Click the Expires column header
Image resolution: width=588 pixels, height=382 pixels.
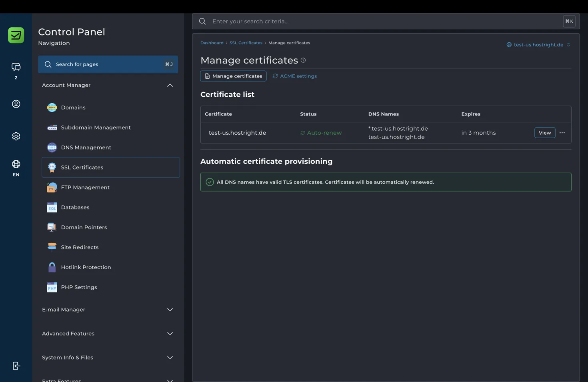[x=471, y=114]
